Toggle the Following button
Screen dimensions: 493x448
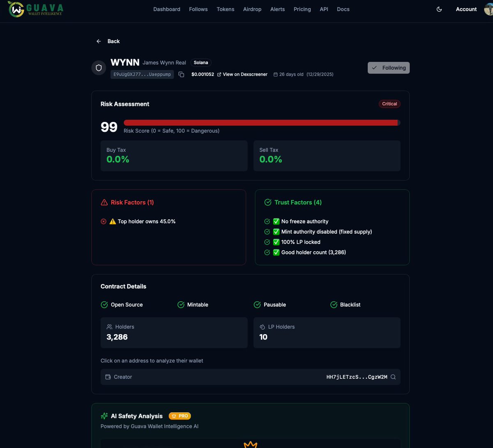(x=389, y=68)
